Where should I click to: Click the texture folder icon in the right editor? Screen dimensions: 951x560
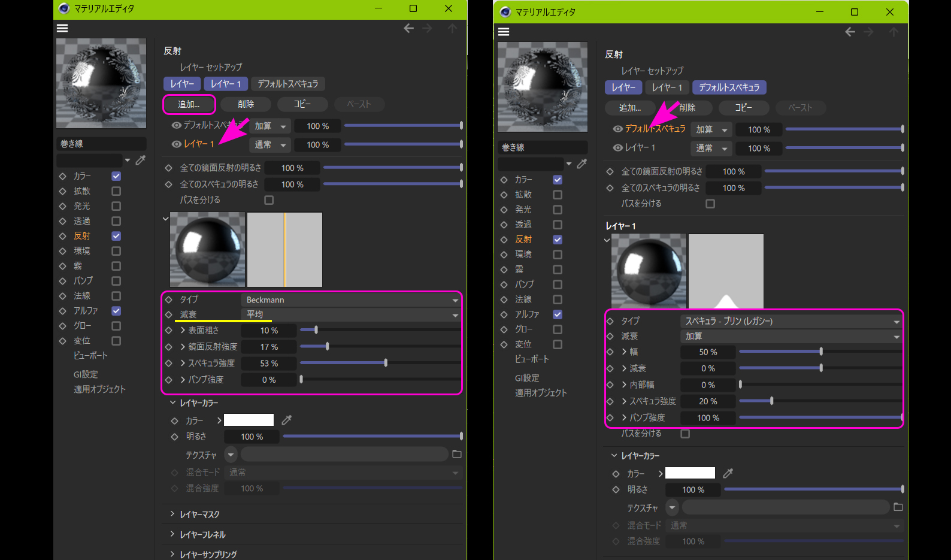pyautogui.click(x=898, y=507)
